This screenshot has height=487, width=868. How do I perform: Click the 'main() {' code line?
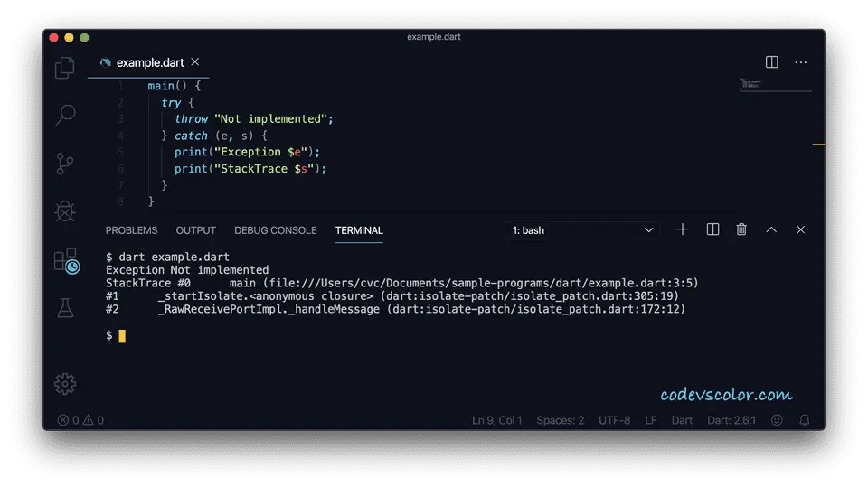coord(174,86)
